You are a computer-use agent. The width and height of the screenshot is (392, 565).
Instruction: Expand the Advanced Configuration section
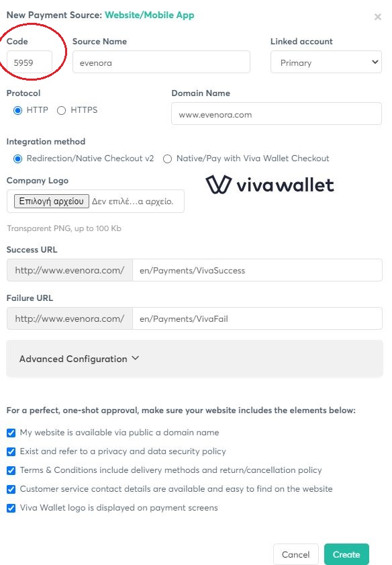195,359
